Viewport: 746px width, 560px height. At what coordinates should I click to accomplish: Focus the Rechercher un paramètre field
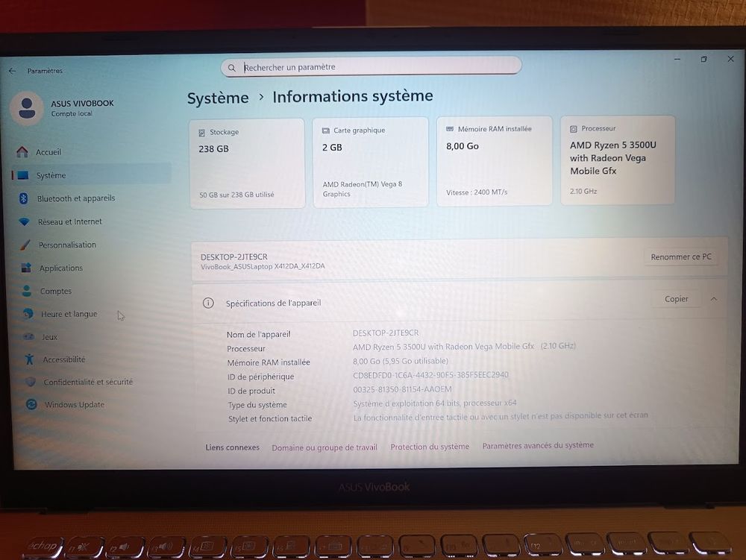tap(371, 66)
